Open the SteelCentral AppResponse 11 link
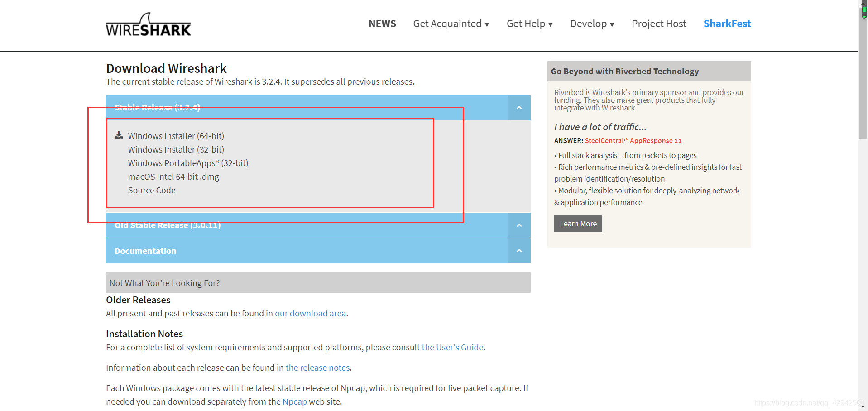Image resolution: width=868 pixels, height=411 pixels. point(633,141)
